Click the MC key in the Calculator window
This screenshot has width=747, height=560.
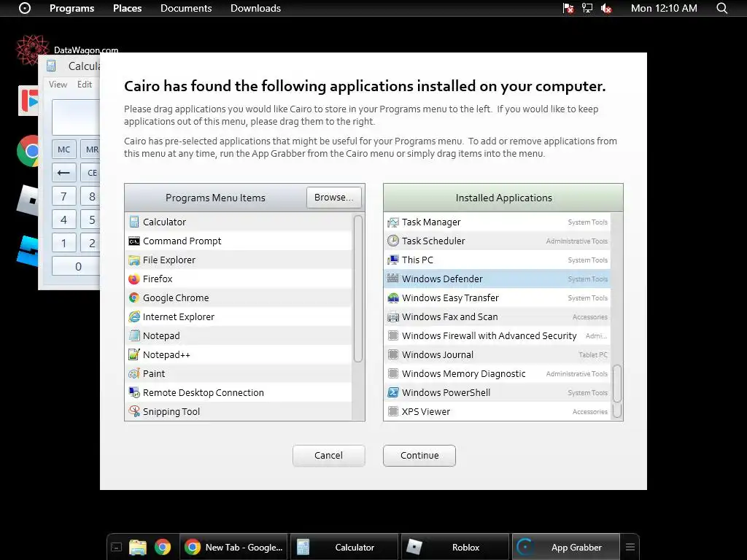coord(64,149)
